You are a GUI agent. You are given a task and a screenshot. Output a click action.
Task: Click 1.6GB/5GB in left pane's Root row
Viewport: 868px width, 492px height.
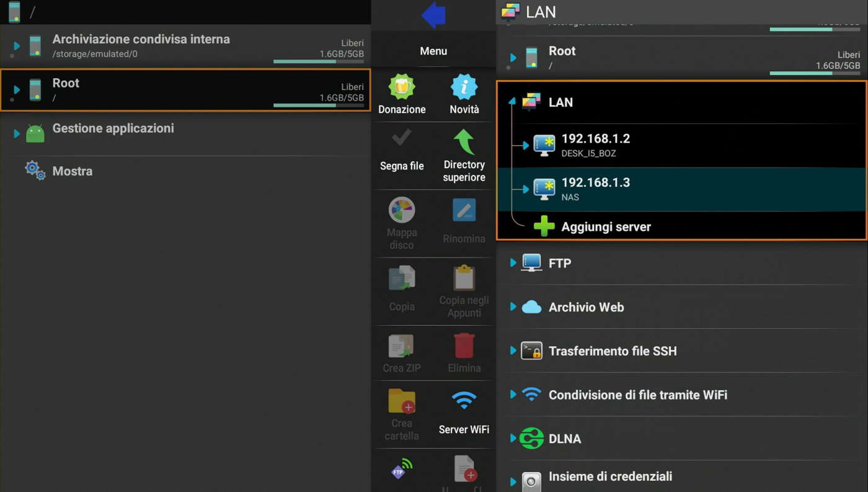[342, 97]
